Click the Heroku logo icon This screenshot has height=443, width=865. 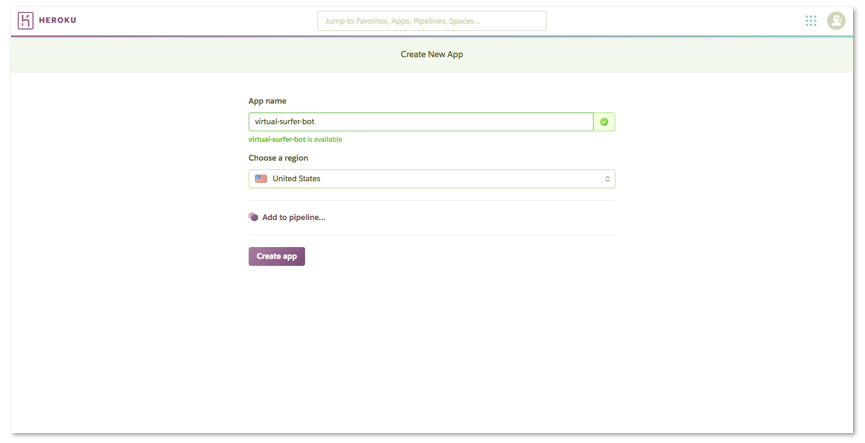point(25,20)
